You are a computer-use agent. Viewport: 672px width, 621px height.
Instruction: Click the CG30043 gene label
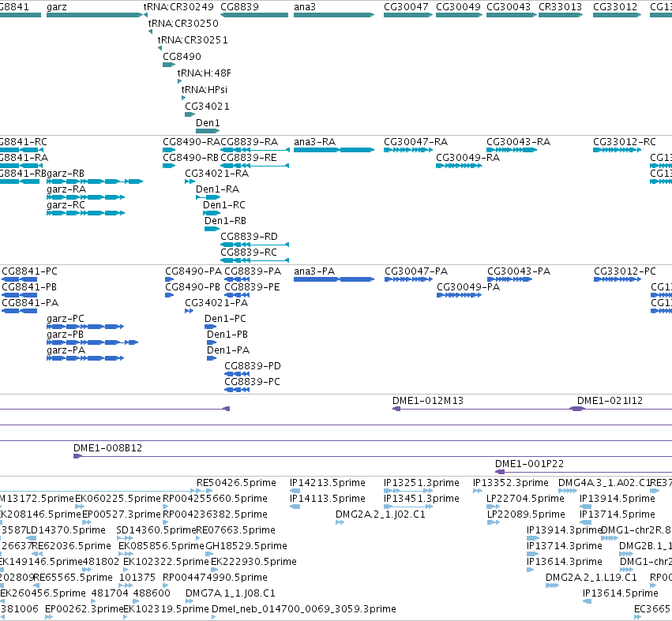pyautogui.click(x=509, y=7)
